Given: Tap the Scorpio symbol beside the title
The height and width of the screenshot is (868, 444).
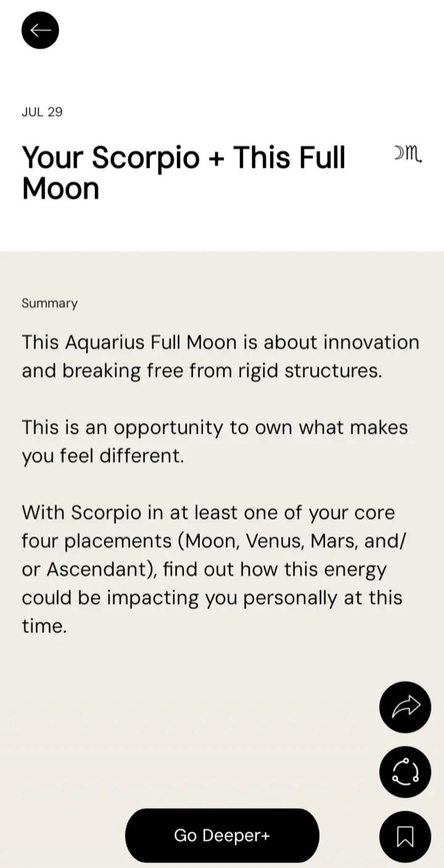Looking at the screenshot, I should pos(414,154).
